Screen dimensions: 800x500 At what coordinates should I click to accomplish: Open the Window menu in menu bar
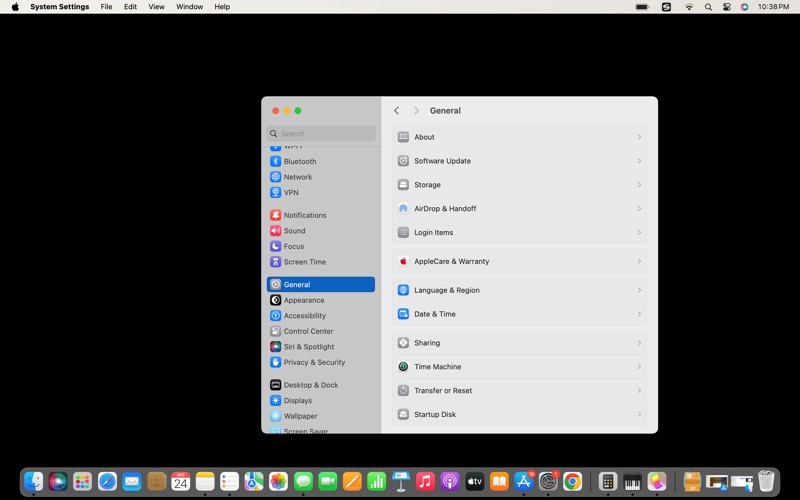(189, 7)
